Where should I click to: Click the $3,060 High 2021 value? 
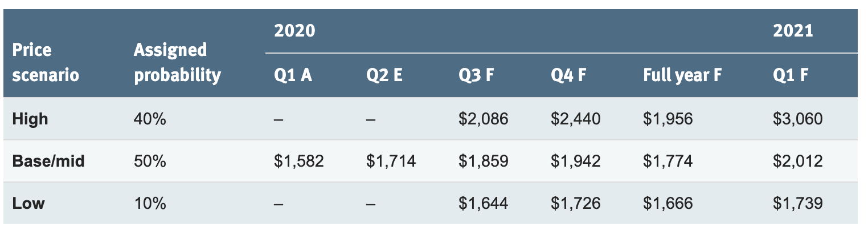pos(797,119)
